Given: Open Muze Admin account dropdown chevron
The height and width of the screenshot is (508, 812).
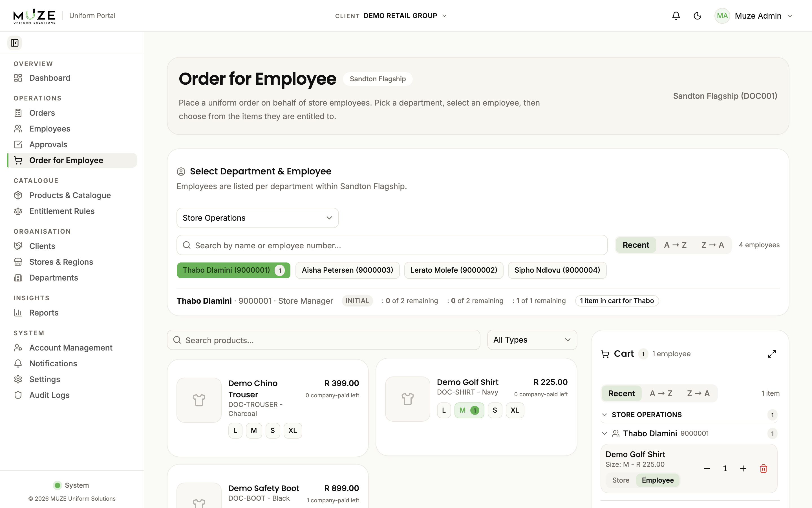Looking at the screenshot, I should point(790,16).
